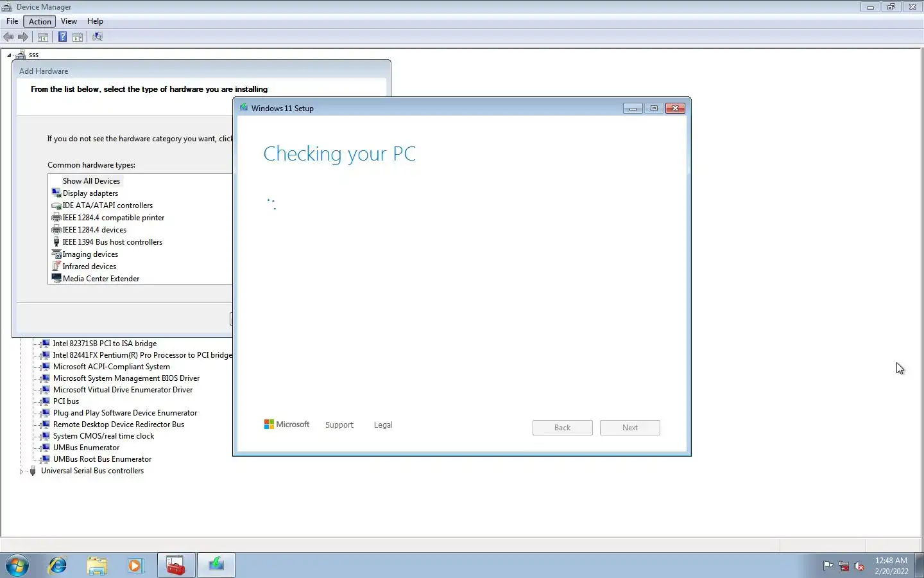Open the Legal link in Setup

click(383, 425)
